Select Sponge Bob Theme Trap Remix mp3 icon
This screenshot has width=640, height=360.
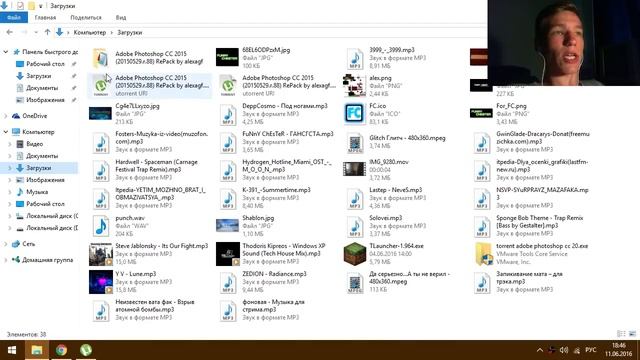482,227
